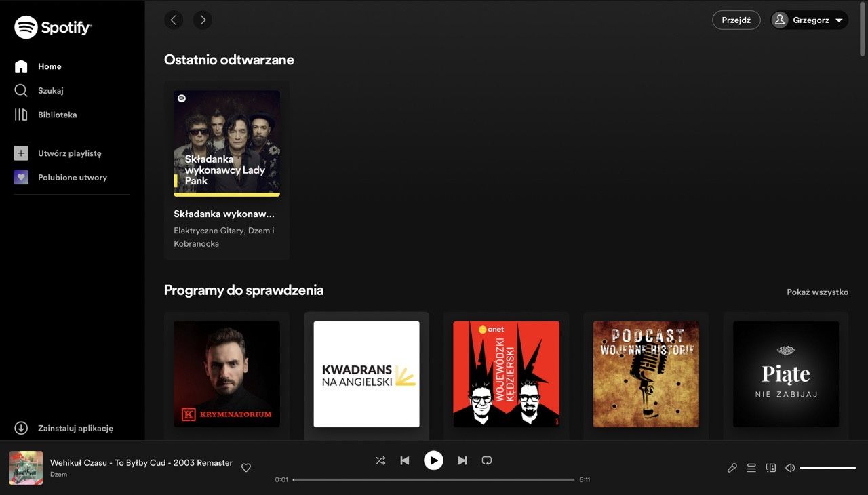
Task: Skip to the previous track
Action: (405, 460)
